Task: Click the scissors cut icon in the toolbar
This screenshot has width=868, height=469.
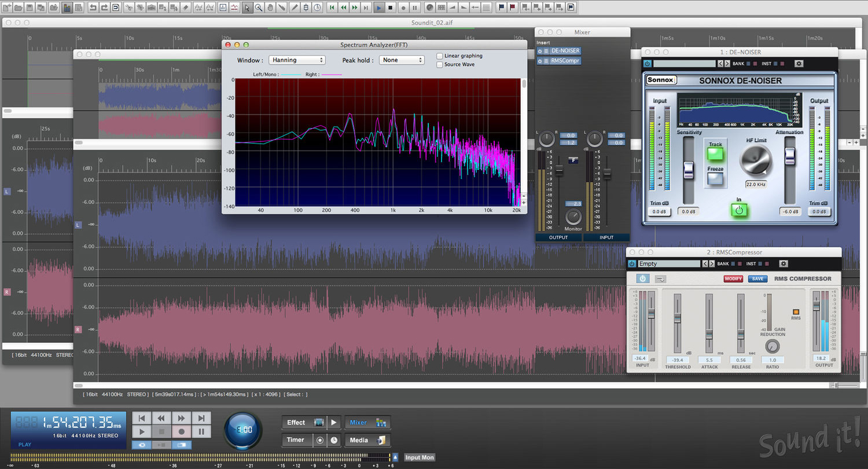Action: click(129, 8)
